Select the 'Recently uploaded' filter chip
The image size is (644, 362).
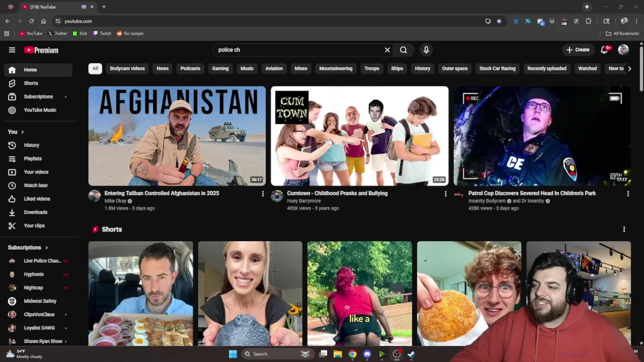point(547,68)
